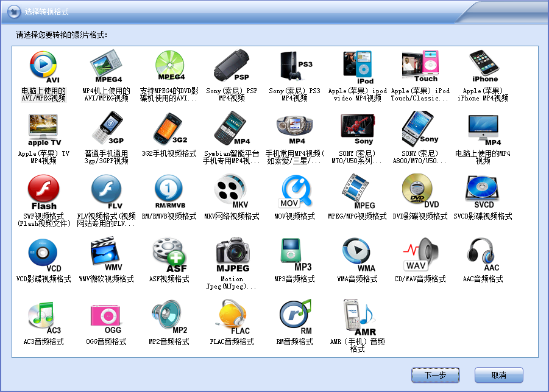Choose the WMA audio format icon

point(358,254)
